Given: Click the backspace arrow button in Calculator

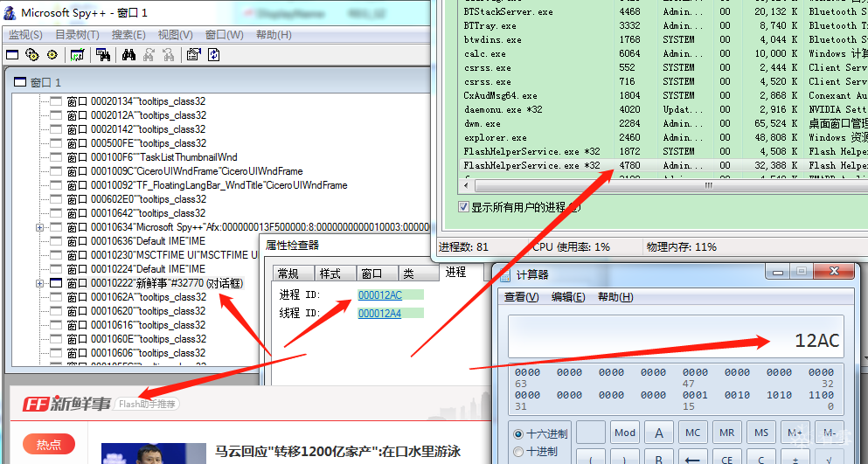Looking at the screenshot, I should (x=693, y=458).
